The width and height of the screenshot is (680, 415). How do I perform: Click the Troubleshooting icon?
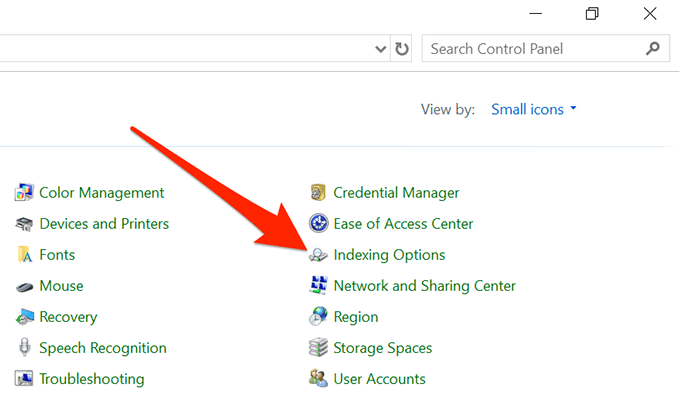click(x=25, y=379)
